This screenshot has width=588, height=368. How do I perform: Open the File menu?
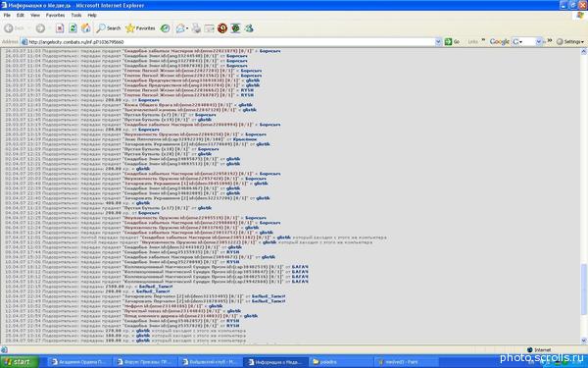7,15
